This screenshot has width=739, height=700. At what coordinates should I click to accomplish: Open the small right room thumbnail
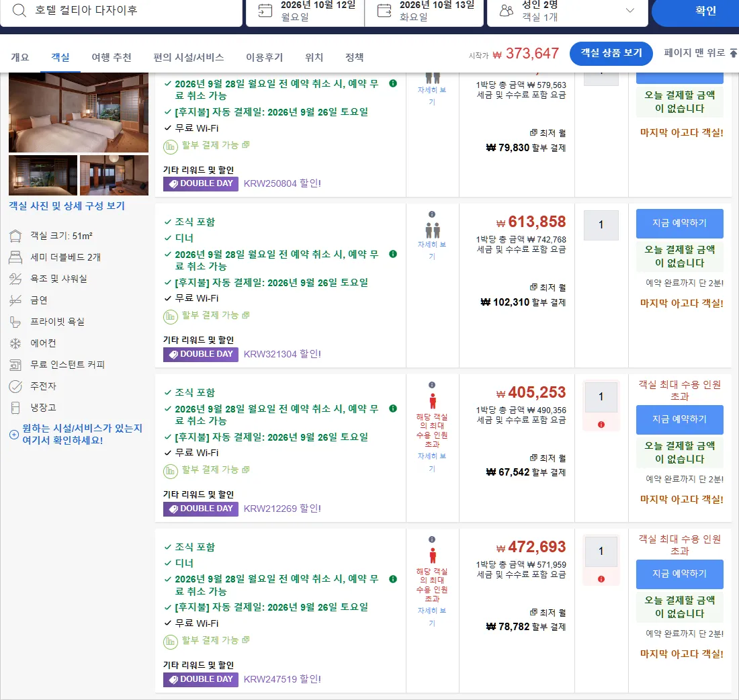click(114, 175)
